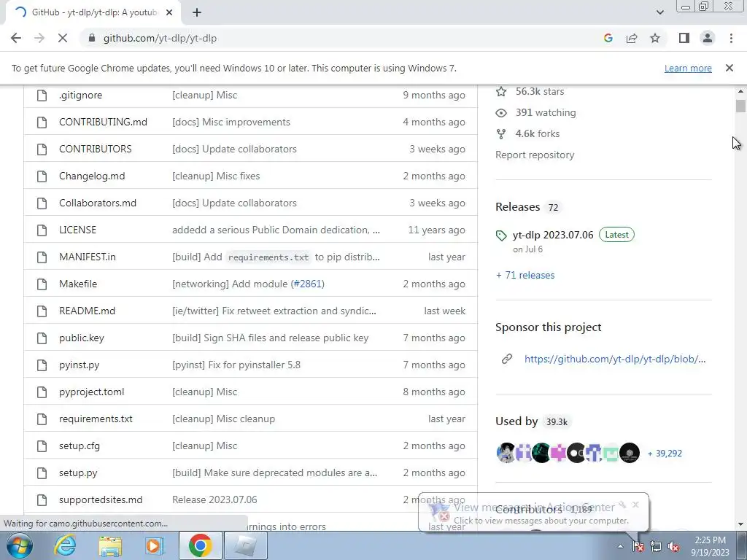
Task: Open Changelog.md file
Action: coord(92,176)
